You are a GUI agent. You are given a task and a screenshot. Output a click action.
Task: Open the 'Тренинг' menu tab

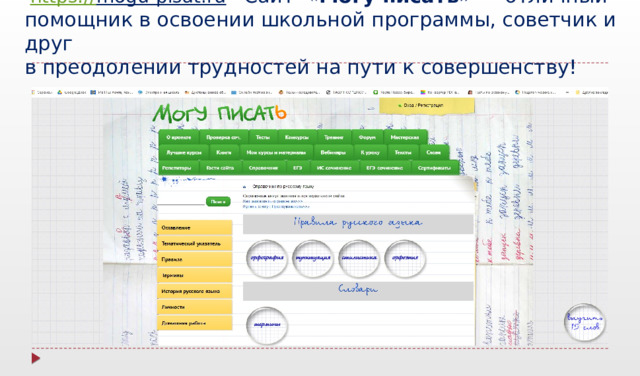click(x=334, y=137)
